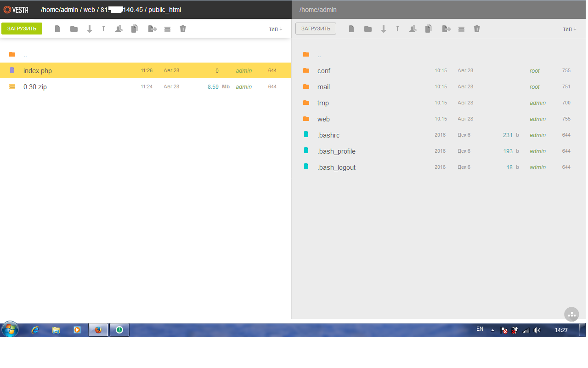588x368 pixels.
Task: Open the permissions icon in left panel toolbar
Action: [x=119, y=29]
